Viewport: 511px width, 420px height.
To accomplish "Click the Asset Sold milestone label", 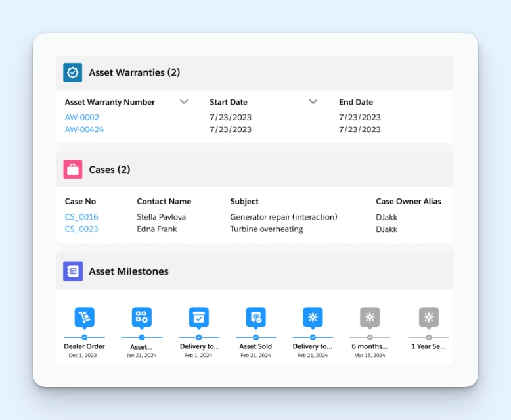I will pyautogui.click(x=255, y=346).
